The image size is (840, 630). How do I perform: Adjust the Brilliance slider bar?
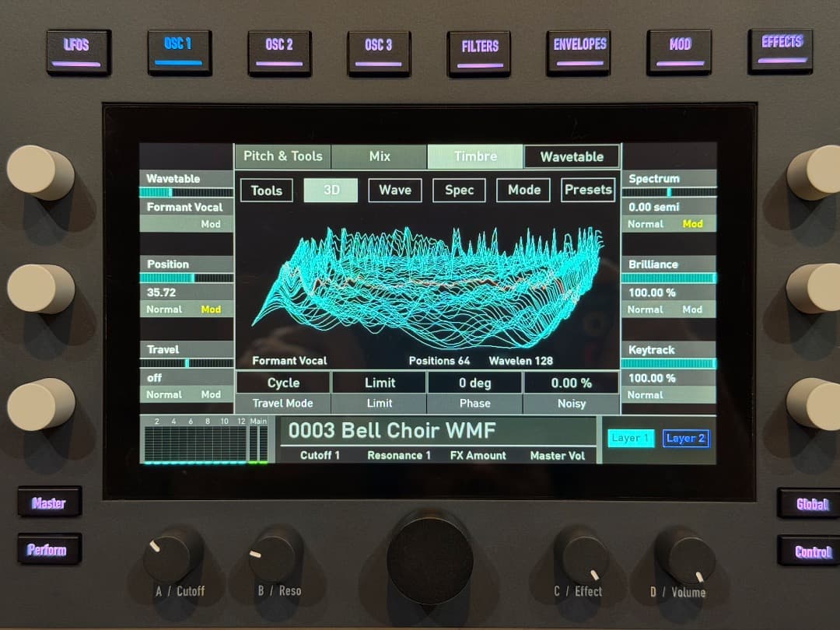pyautogui.click(x=668, y=278)
